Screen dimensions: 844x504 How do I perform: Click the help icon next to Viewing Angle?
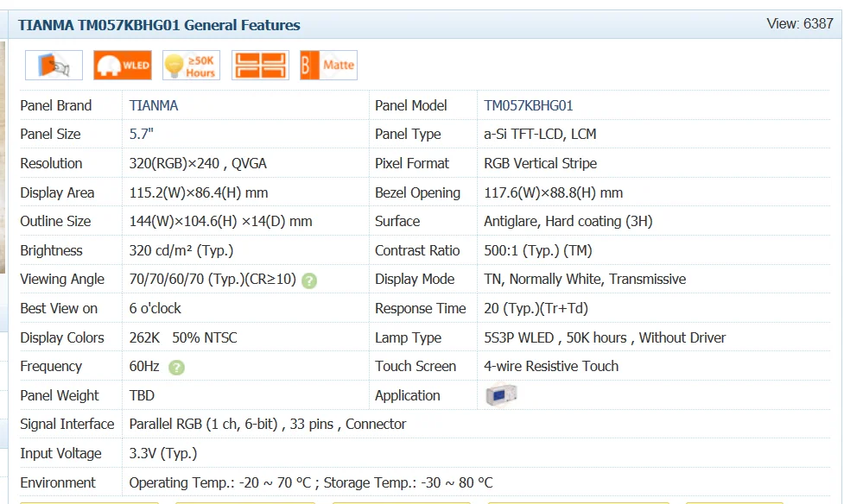coord(309,280)
